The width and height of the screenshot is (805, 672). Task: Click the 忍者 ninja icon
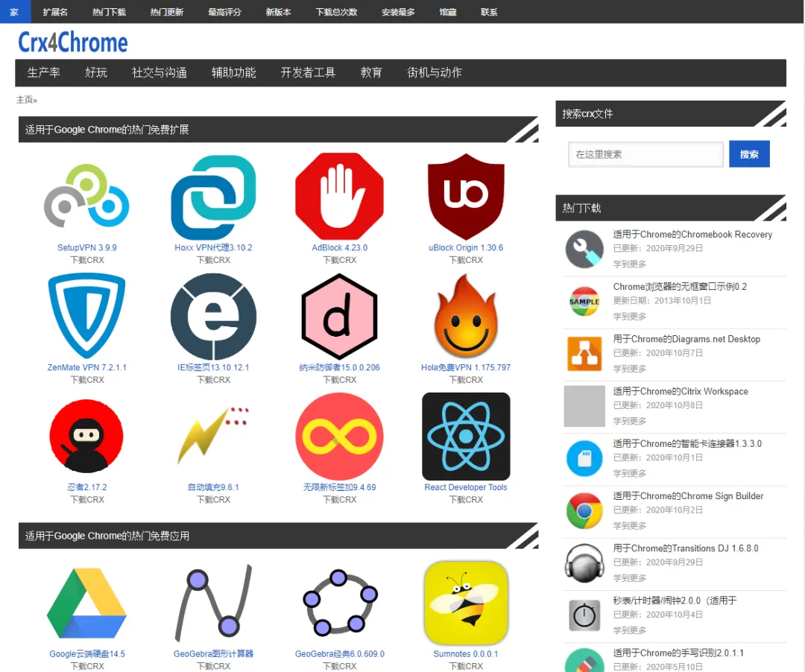coord(86,437)
